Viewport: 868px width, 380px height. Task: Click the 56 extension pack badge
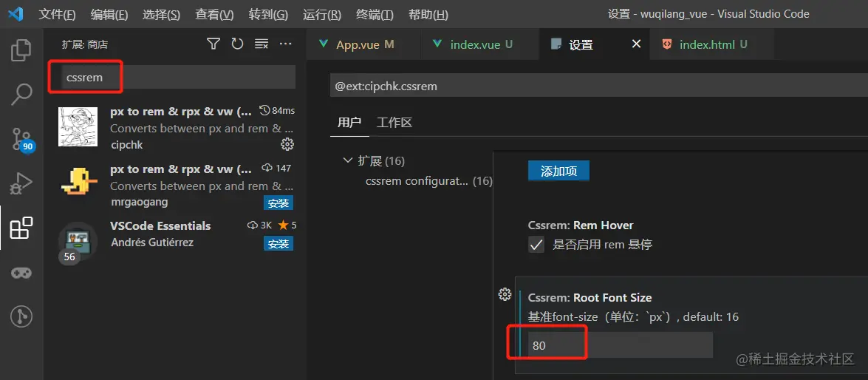coord(69,257)
